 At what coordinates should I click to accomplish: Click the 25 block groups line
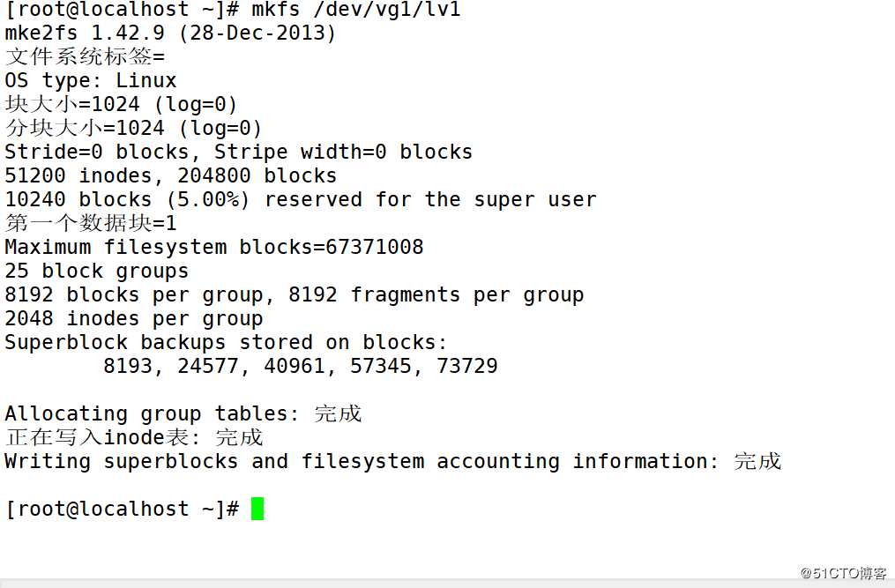[x=97, y=272]
